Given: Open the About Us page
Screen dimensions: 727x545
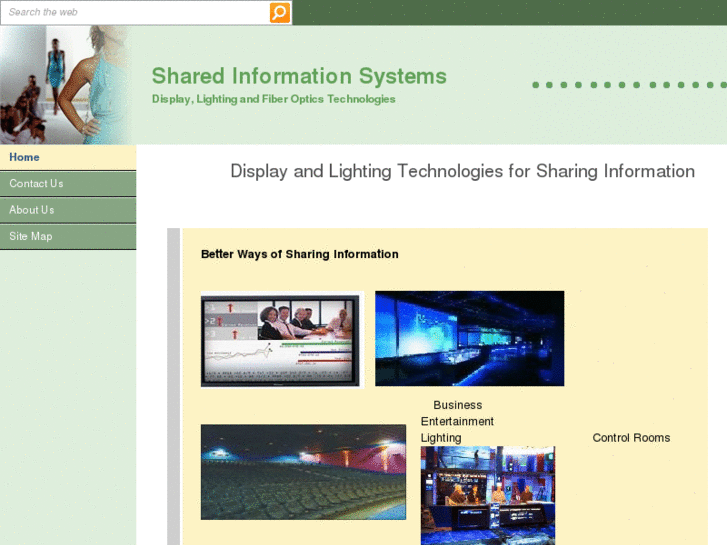Looking at the screenshot, I should click(x=68, y=210).
